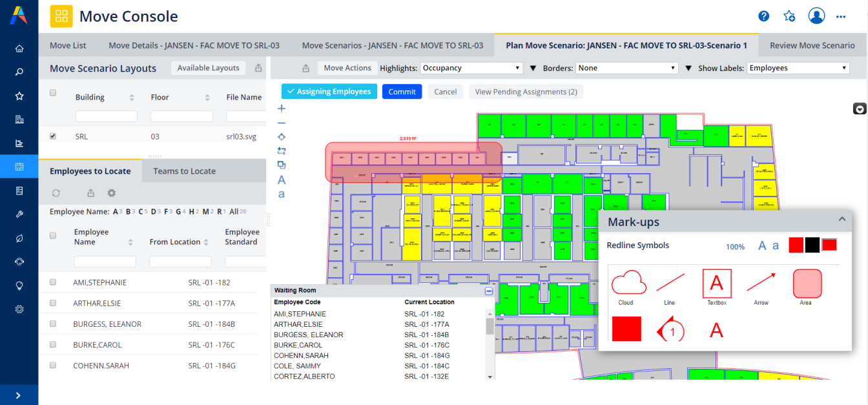The width and height of the screenshot is (868, 405).
Task: Choose the Arrow redline symbol
Action: point(761,284)
